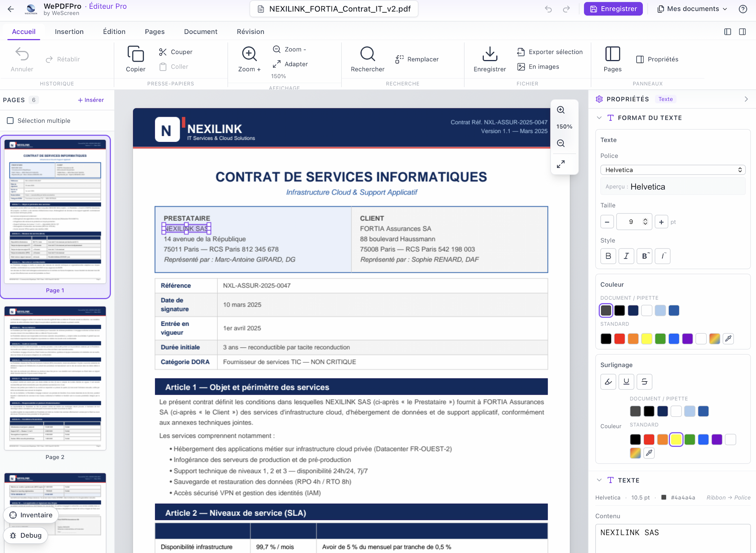756x553 pixels.
Task: Export pages En images
Action: click(x=538, y=67)
